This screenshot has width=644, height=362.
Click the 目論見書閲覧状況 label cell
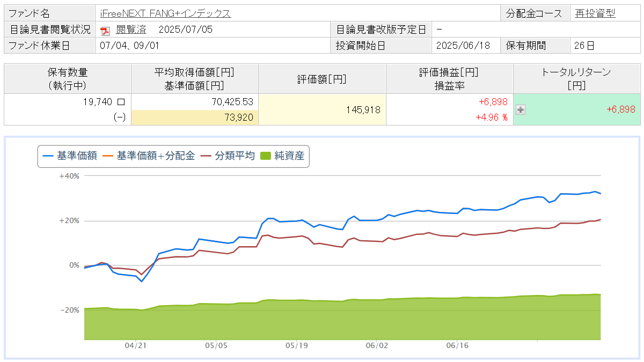(x=50, y=29)
